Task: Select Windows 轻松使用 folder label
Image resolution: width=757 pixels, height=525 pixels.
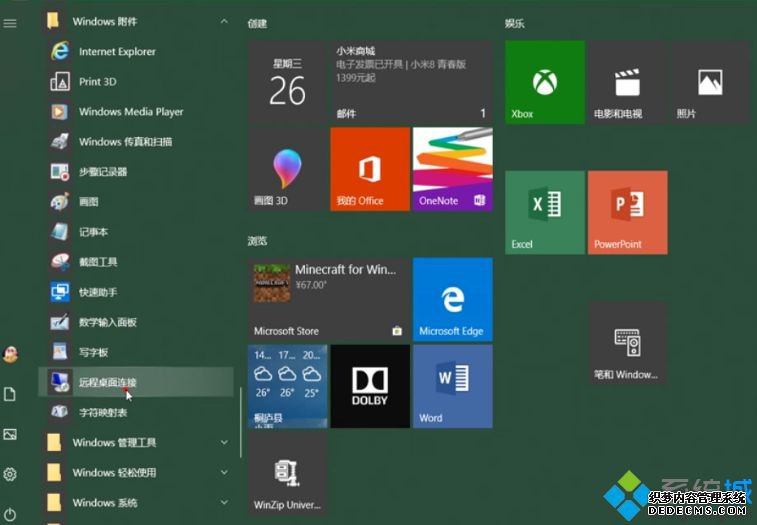Action: coord(114,472)
